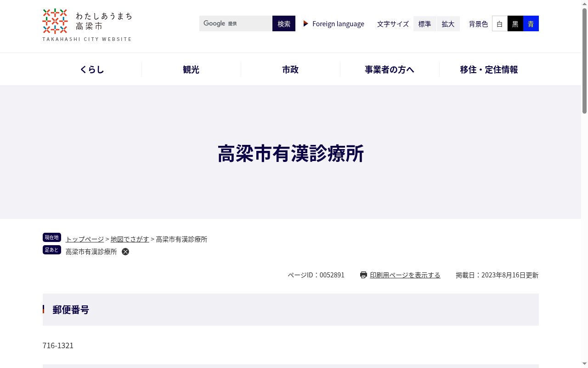
Task: Set text size to 拡大
Action: pos(448,23)
